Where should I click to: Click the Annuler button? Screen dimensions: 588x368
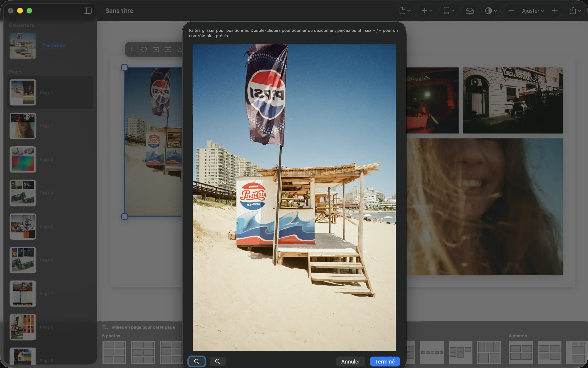pos(350,361)
